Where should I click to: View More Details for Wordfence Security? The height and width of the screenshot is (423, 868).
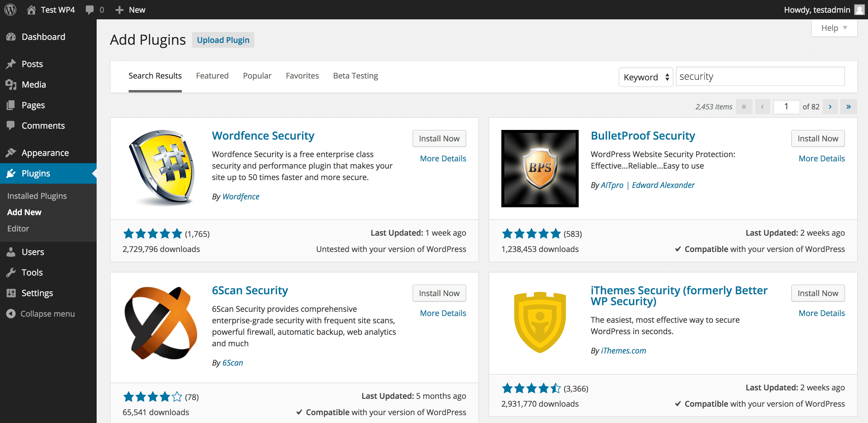point(443,158)
